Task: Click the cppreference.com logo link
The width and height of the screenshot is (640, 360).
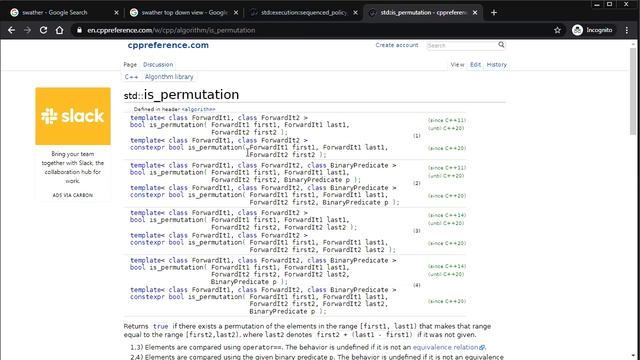Action: tap(168, 45)
